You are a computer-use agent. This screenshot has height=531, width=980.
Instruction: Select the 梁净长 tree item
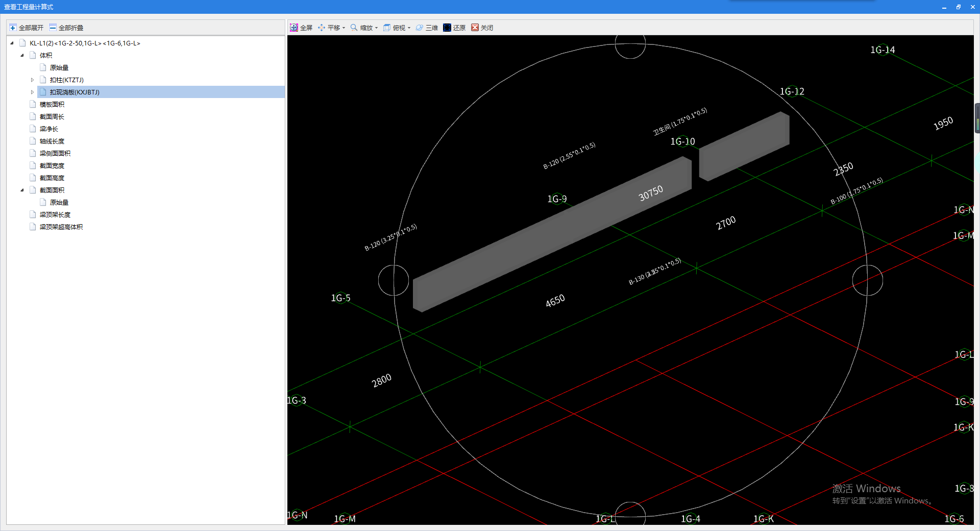(49, 129)
